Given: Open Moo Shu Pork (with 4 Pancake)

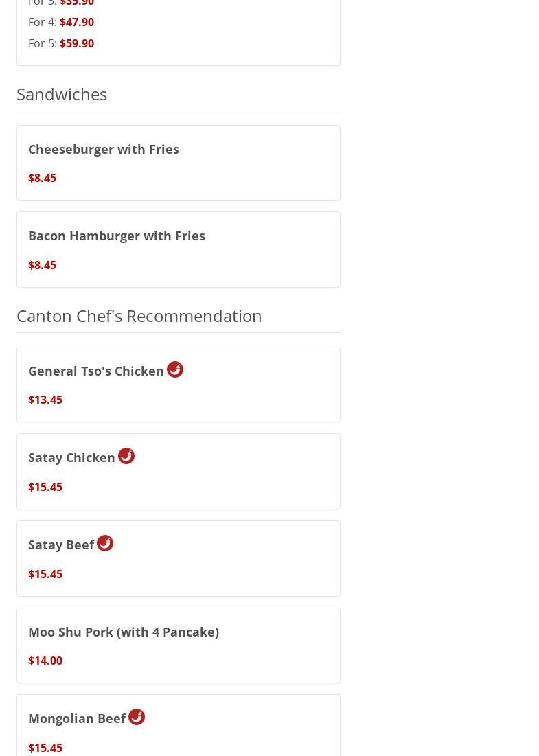Looking at the screenshot, I should pos(124,632).
